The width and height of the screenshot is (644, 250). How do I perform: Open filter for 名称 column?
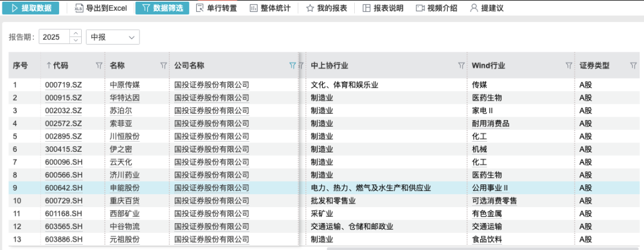coord(163,65)
